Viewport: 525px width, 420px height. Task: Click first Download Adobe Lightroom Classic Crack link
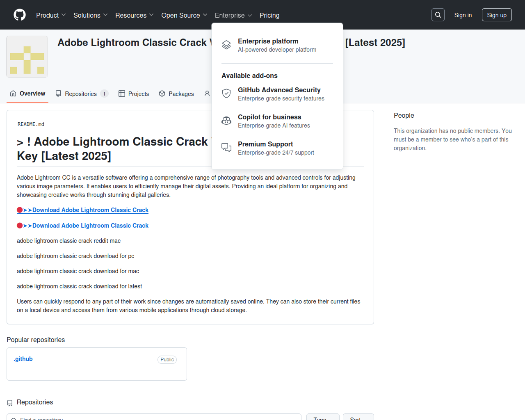(x=82, y=210)
